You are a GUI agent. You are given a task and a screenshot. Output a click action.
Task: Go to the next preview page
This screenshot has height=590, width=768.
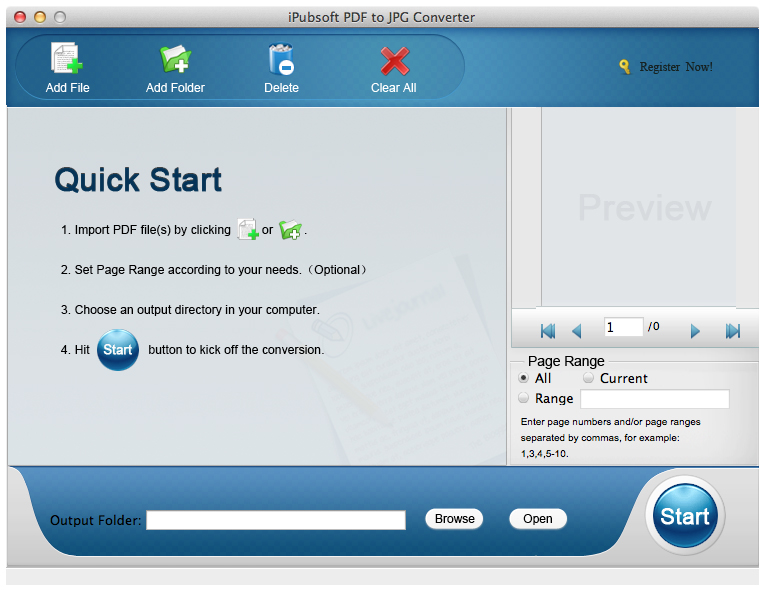[695, 331]
